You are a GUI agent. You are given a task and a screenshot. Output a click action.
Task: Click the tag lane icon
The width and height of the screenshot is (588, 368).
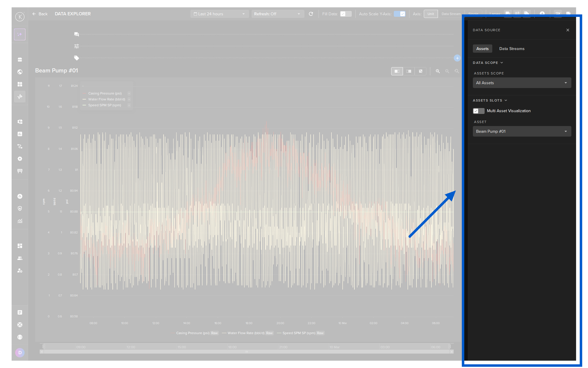(x=76, y=58)
